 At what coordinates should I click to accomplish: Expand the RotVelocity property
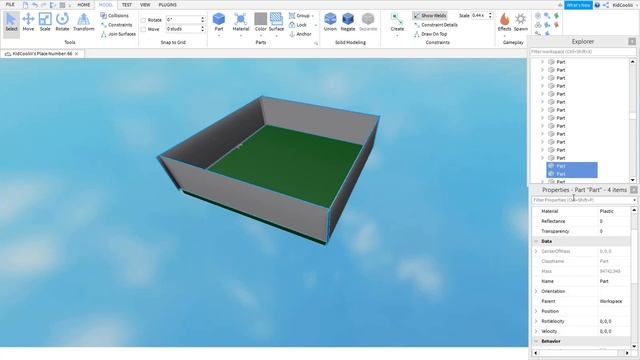click(536, 321)
